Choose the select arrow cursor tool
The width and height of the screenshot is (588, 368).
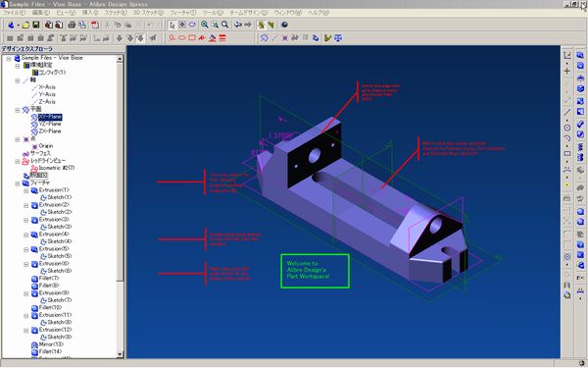pos(171,25)
